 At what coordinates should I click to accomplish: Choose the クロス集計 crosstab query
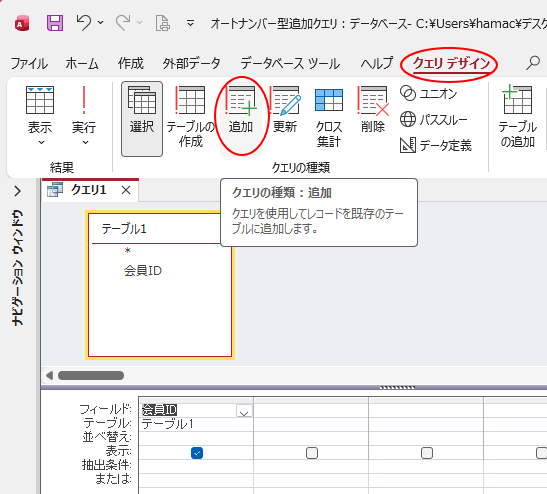click(329, 119)
